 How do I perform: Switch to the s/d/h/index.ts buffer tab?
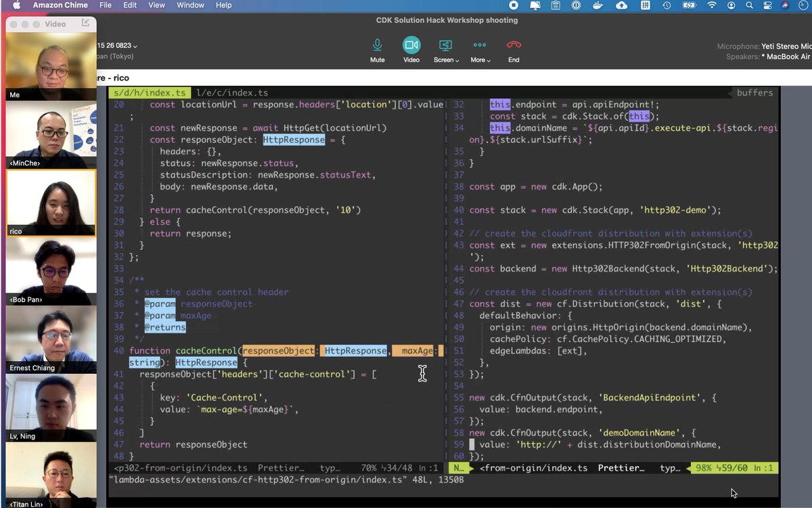(x=149, y=93)
